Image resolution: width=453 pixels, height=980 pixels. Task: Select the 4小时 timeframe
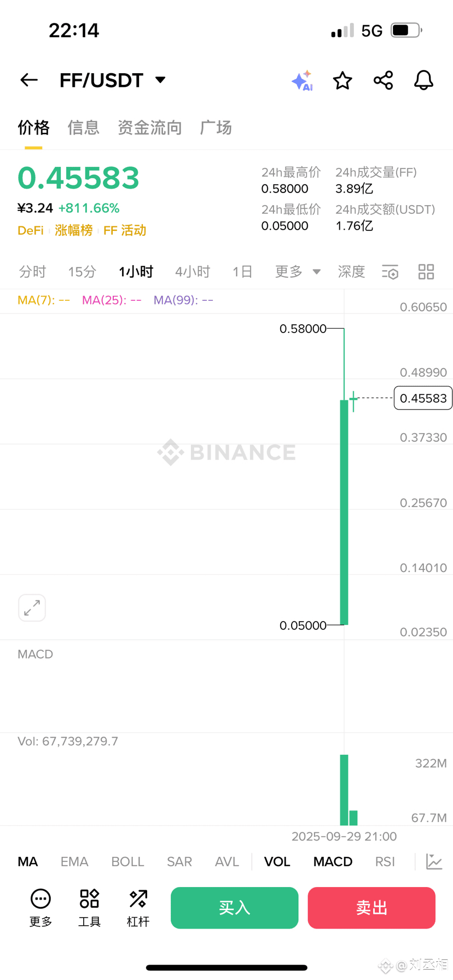tap(193, 272)
